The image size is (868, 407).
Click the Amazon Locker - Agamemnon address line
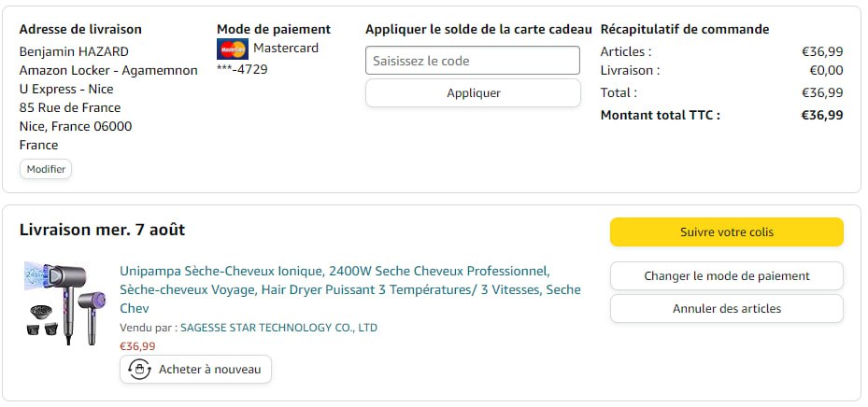pyautogui.click(x=108, y=70)
